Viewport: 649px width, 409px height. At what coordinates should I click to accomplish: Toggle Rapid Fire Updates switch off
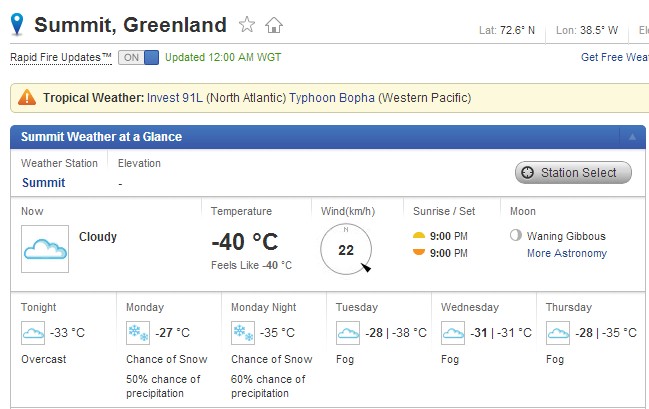(x=138, y=57)
